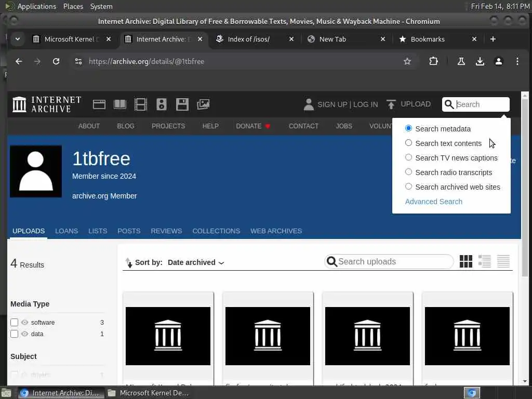The width and height of the screenshot is (532, 399).
Task: Open the Video film-strip icon
Action: click(140, 104)
